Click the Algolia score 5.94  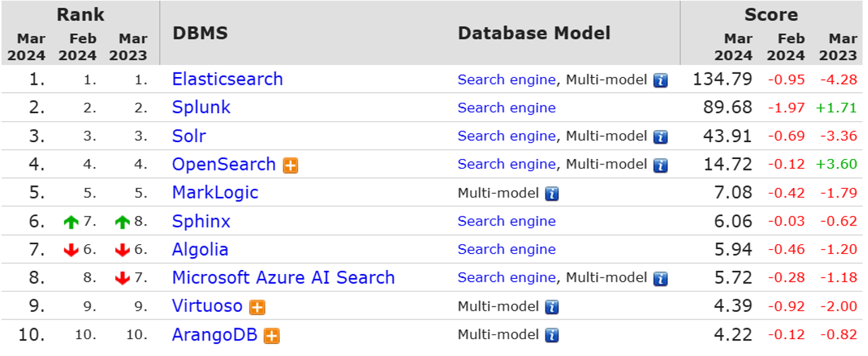733,250
